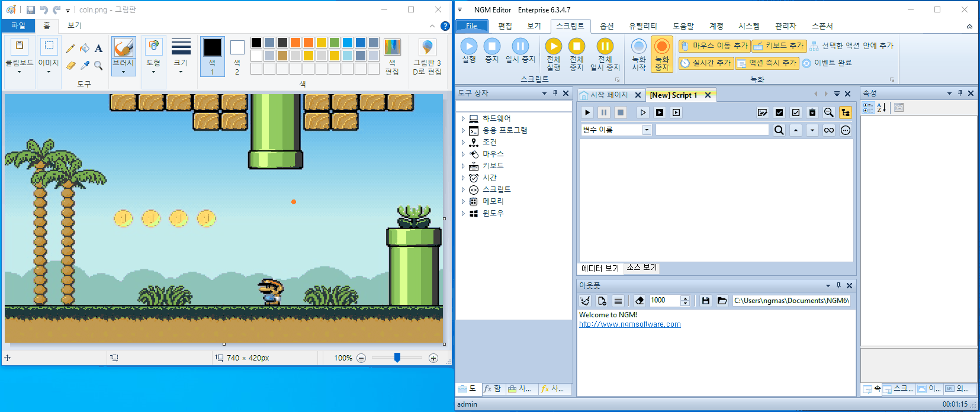Click the infinity loop icon in search row
This screenshot has height=412, width=980.
(x=829, y=130)
